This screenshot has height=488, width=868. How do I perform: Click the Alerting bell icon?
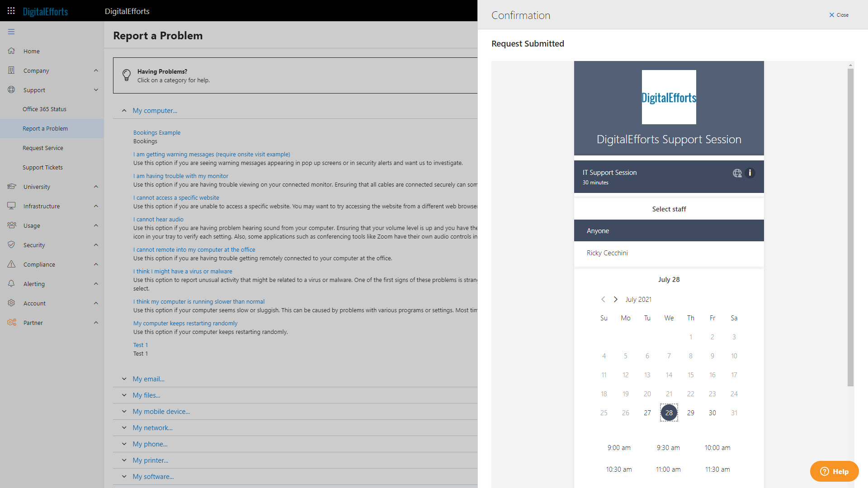click(x=11, y=284)
